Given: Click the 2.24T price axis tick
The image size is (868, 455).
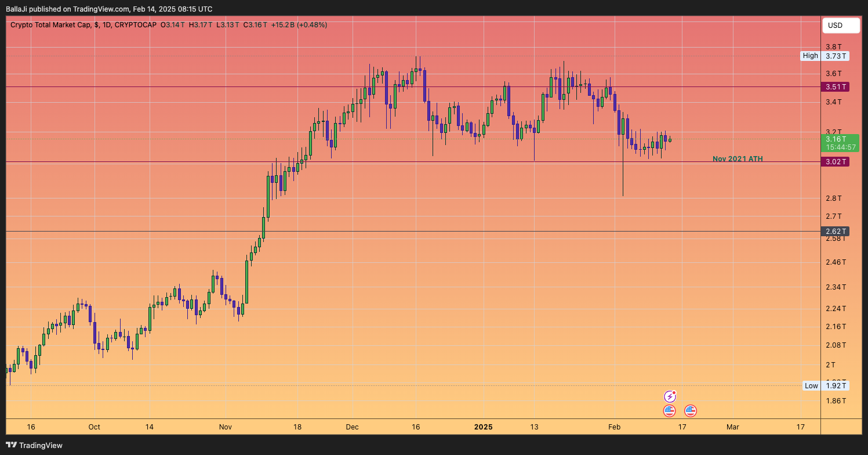Looking at the screenshot, I should click(x=836, y=309).
